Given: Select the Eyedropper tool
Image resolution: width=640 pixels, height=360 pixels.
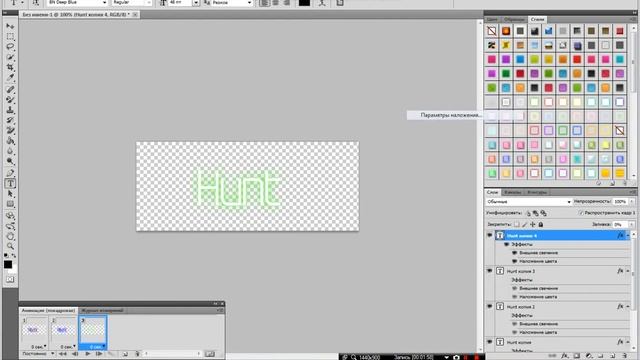Looking at the screenshot, I should (x=10, y=77).
